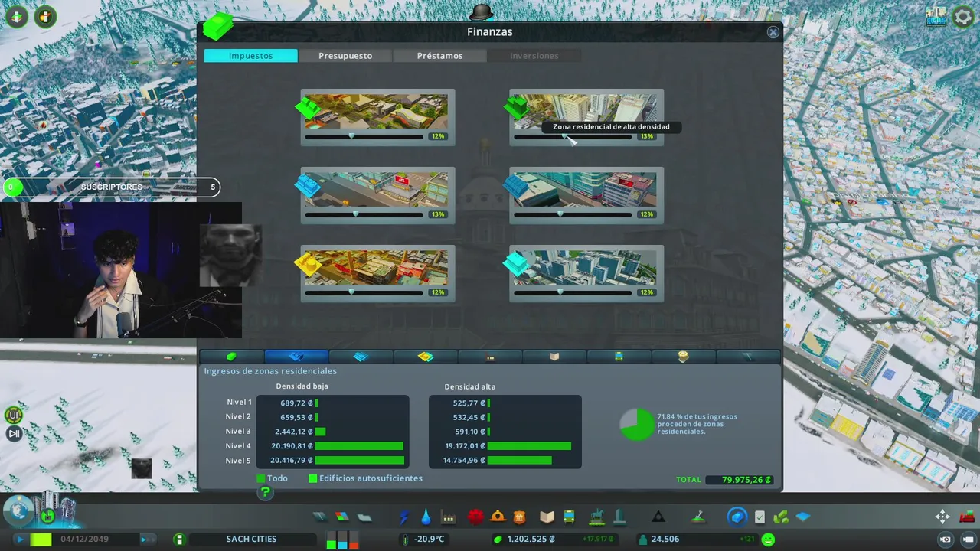Image resolution: width=980 pixels, height=551 pixels.
Task: Select the road icon income tab
Action: click(748, 357)
